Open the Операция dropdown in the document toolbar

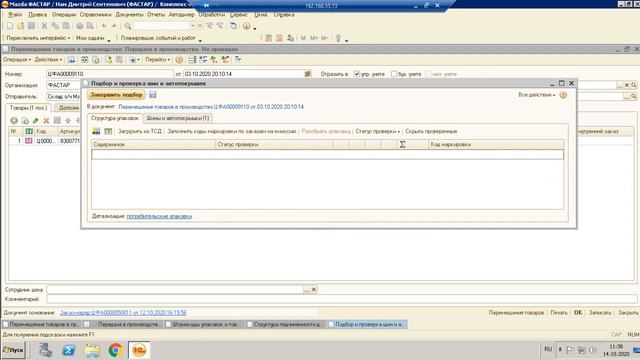tap(17, 60)
